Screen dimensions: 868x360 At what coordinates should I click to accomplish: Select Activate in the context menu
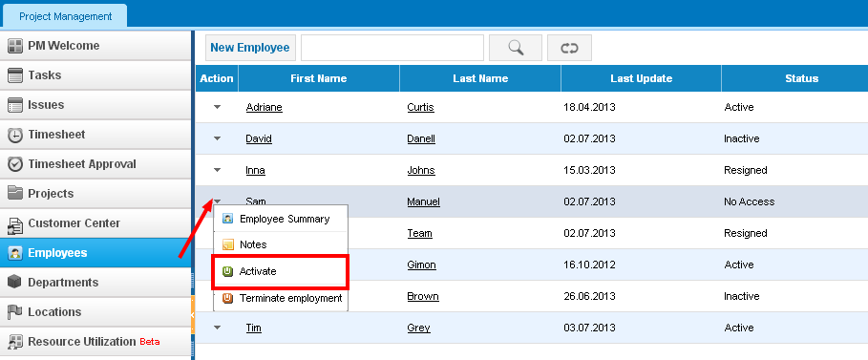click(281, 271)
